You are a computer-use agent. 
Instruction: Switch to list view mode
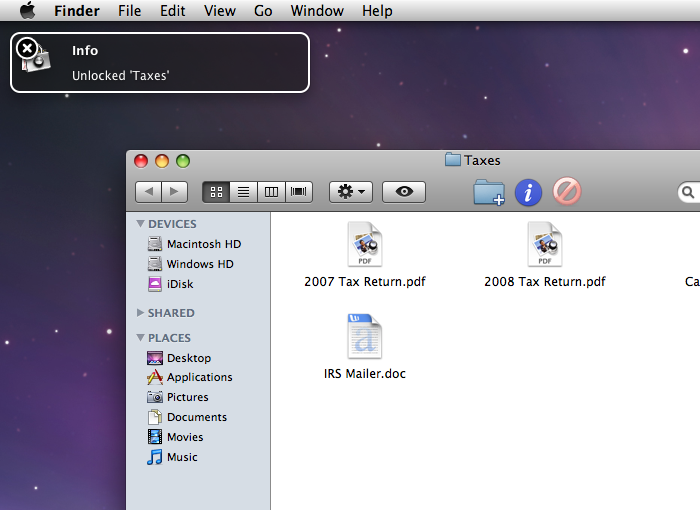click(243, 192)
